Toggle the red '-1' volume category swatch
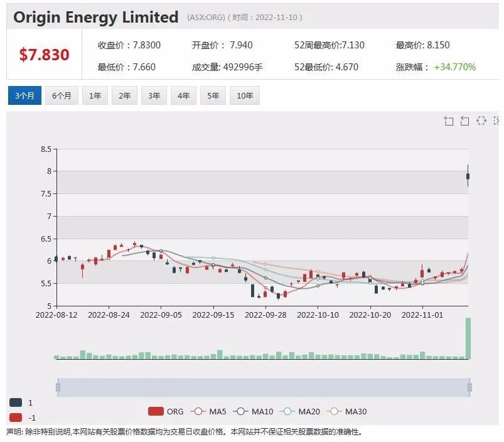This screenshot has width=504, height=442. [16, 418]
